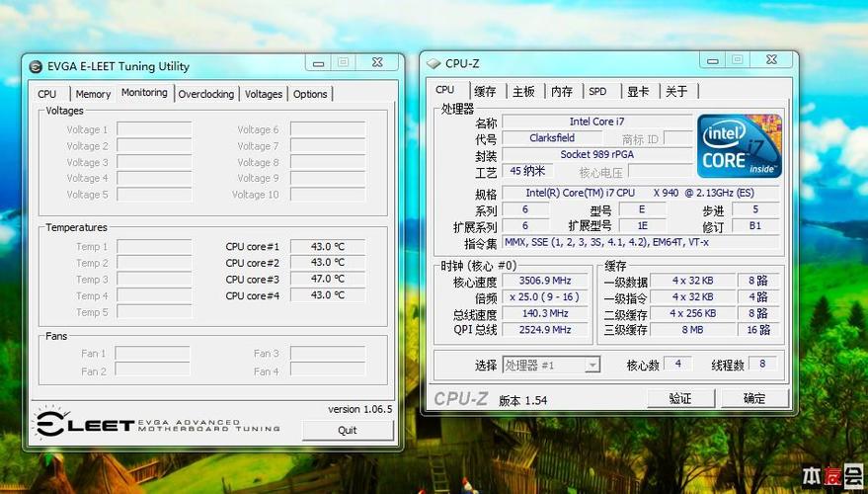Click the EVGA E-LEET title bar icon

coord(36,67)
